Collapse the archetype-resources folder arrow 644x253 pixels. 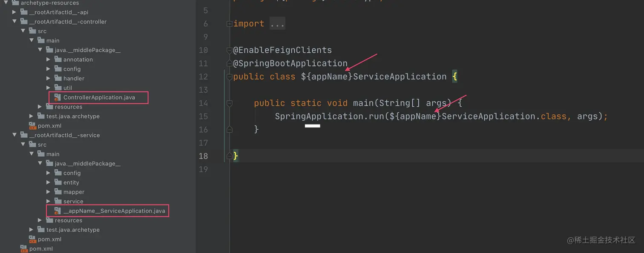6,3
